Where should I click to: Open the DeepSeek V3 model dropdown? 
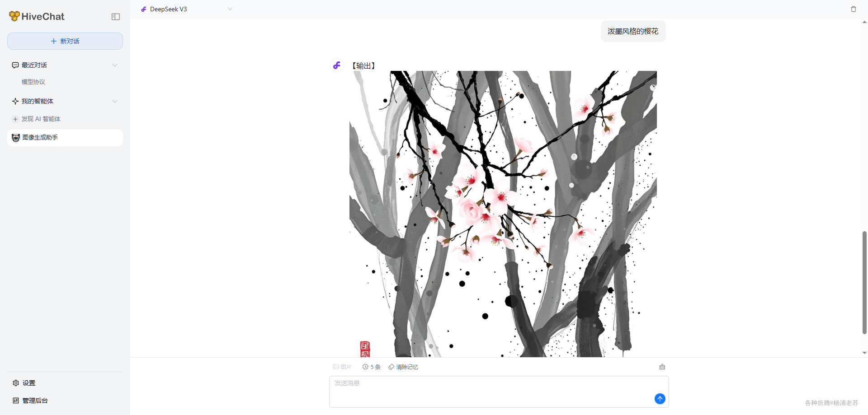187,9
